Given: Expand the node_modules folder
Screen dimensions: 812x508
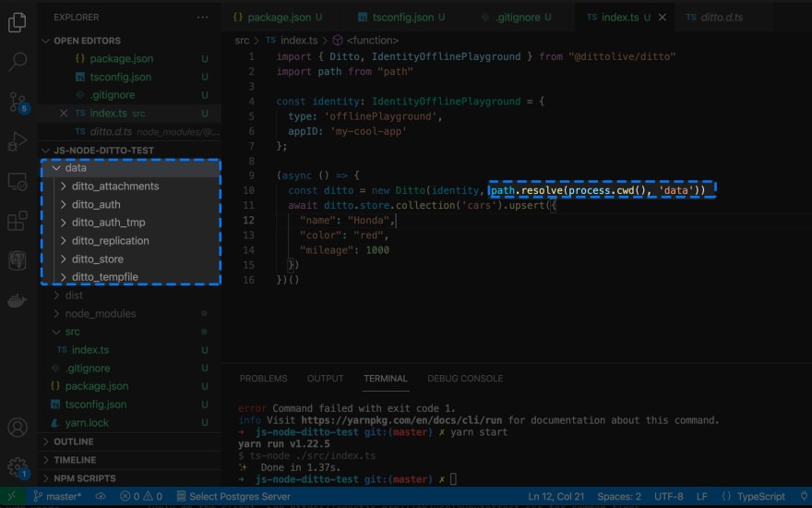Looking at the screenshot, I should [129, 314].
